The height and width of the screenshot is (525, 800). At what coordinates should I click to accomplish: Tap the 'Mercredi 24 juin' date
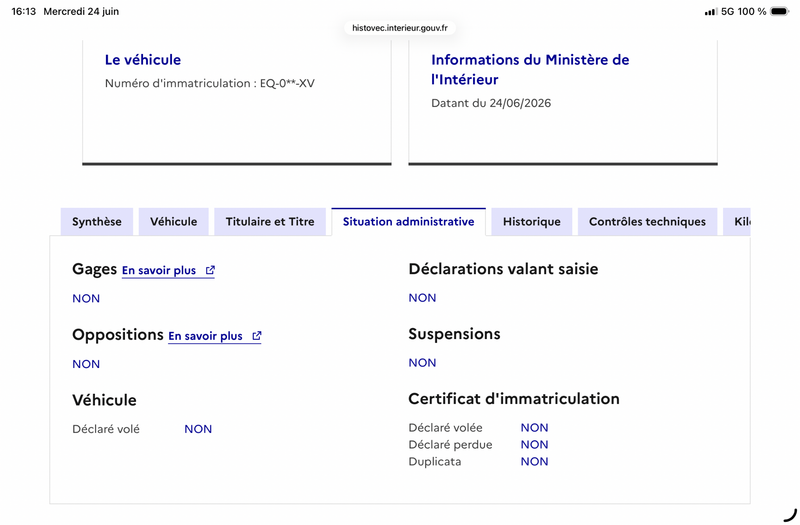(x=81, y=11)
